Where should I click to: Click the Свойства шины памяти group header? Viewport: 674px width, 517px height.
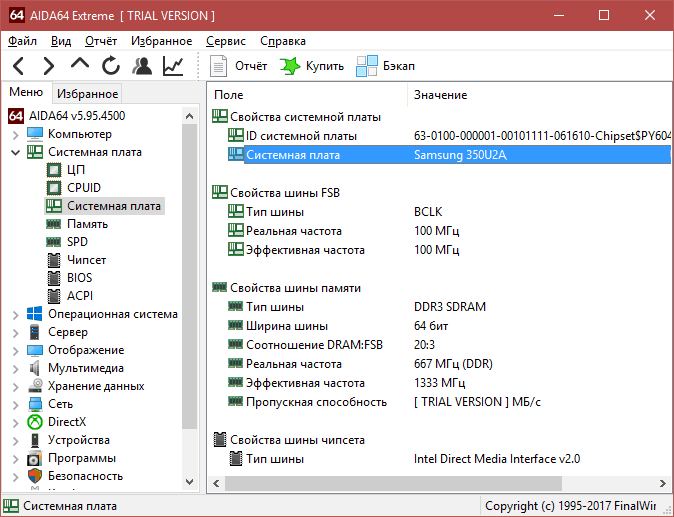[287, 288]
